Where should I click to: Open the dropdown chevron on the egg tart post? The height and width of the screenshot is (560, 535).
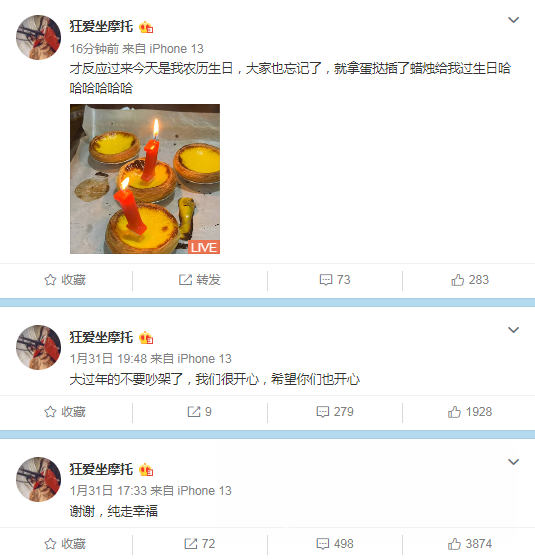point(513,20)
